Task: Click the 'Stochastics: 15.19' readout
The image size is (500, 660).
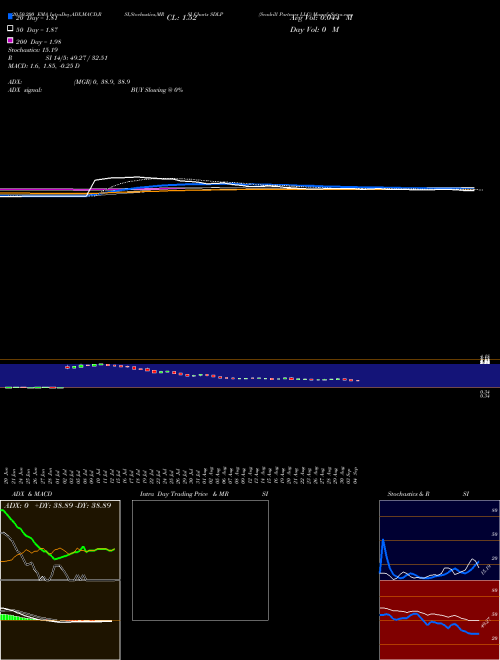Action: pyautogui.click(x=33, y=50)
